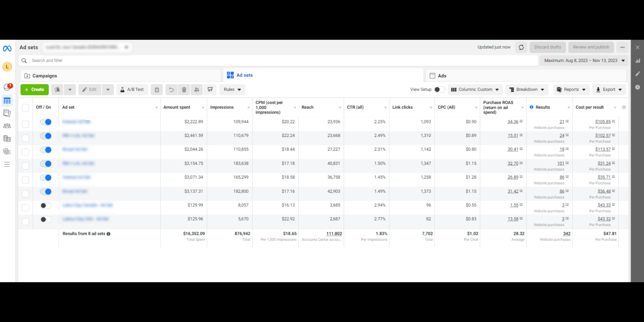Image resolution: width=644 pixels, height=322 pixels.
Task: Open the Ads Reporting pages icon in sidebar
Action: 7,113
